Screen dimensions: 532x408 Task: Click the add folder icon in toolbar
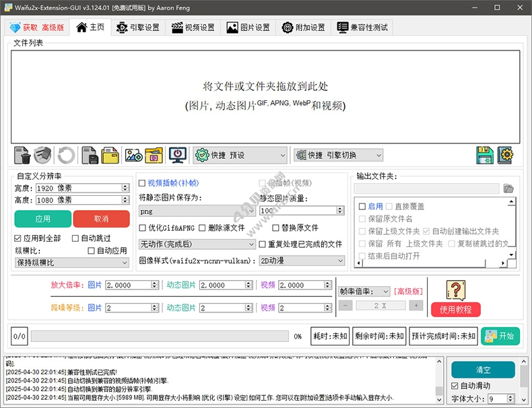[x=110, y=156]
